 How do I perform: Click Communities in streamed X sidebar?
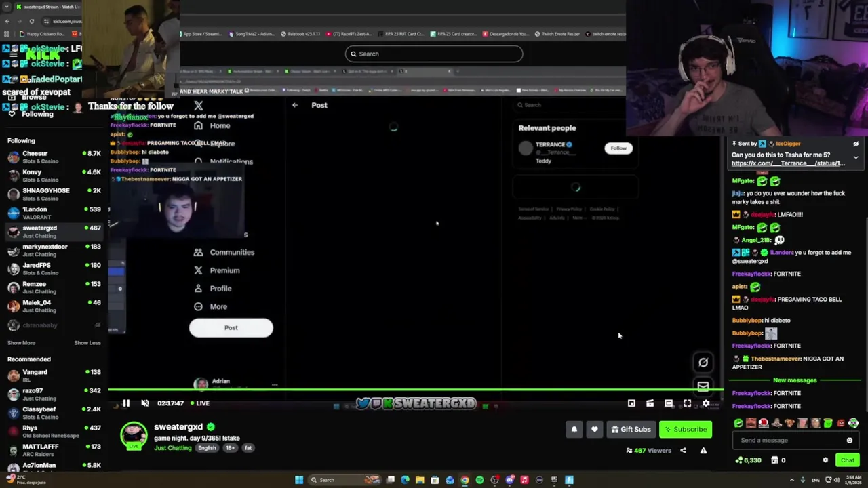224,252
